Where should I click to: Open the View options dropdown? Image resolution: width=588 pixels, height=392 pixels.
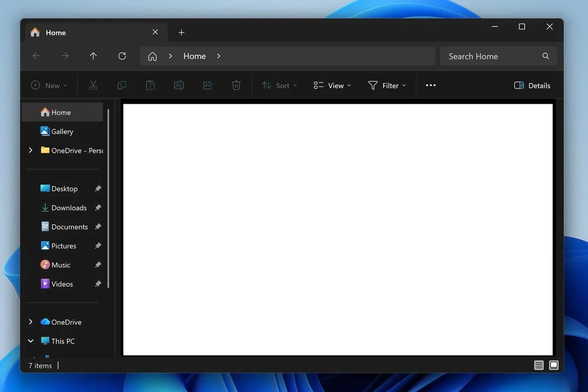[332, 85]
